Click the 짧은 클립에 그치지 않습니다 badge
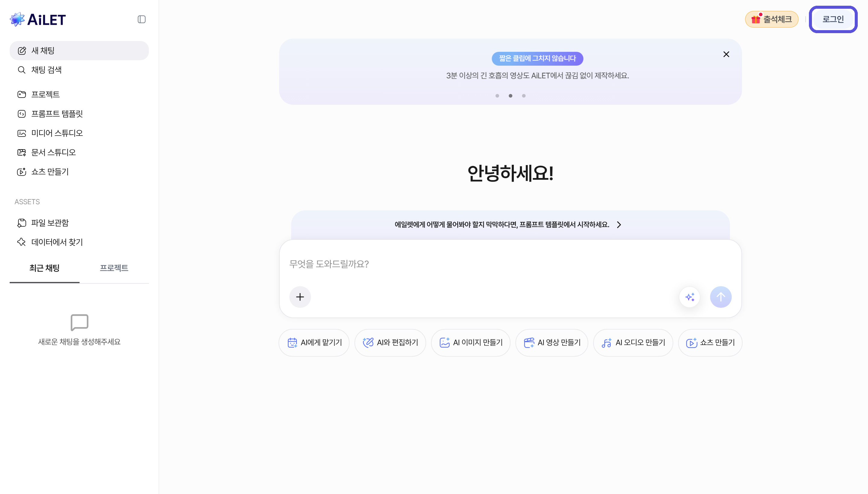 point(537,58)
